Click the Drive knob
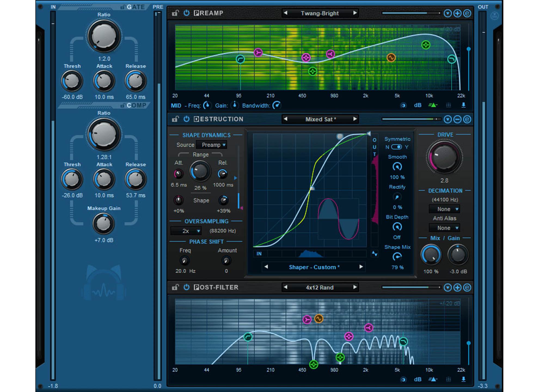Image resolution: width=539 pixels, height=392 pixels. tap(444, 157)
